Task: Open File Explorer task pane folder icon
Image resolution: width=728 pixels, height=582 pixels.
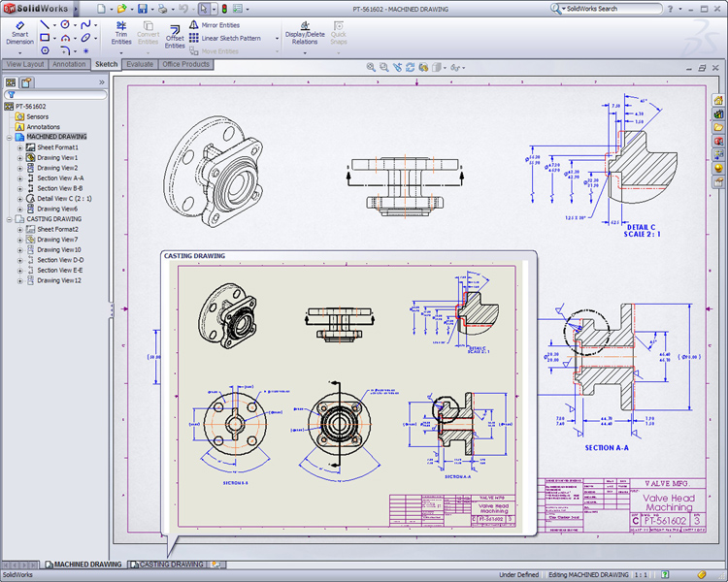Action: tap(718, 127)
